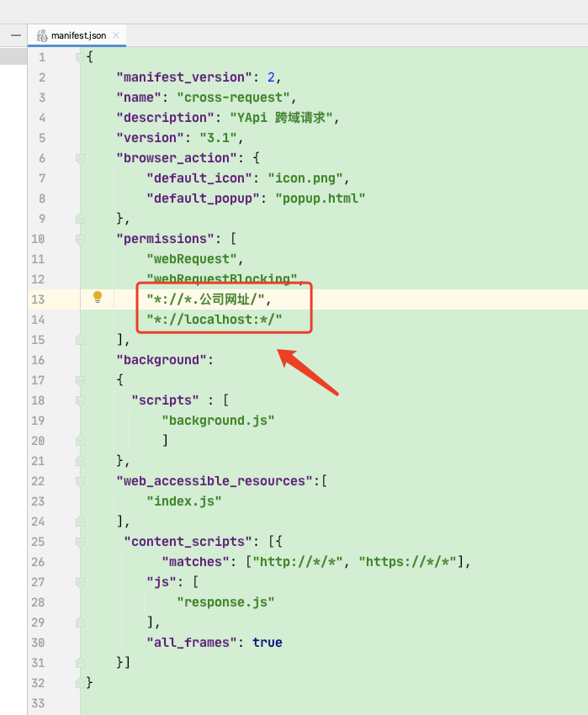Click the "webRequest" permission entry
The width and height of the screenshot is (588, 715).
tap(192, 259)
